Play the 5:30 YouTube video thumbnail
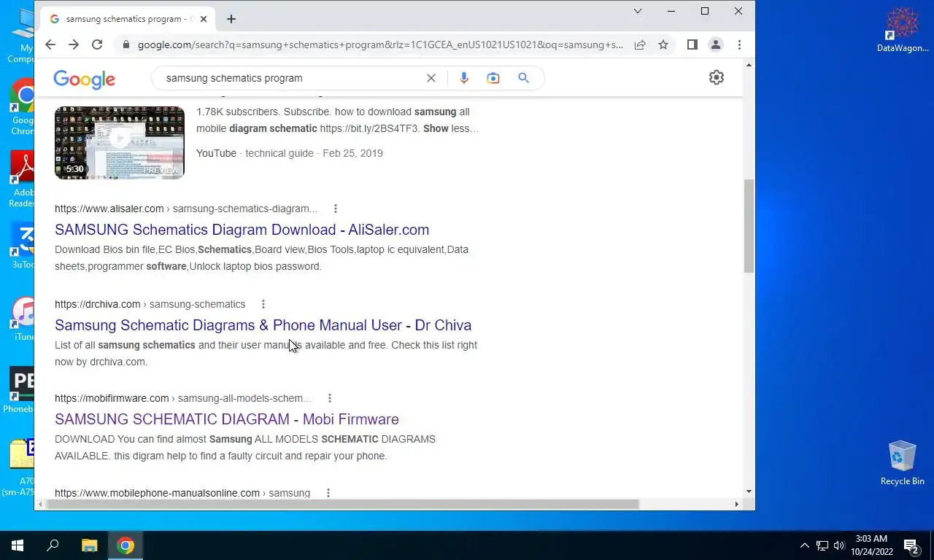This screenshot has height=560, width=934. click(120, 143)
